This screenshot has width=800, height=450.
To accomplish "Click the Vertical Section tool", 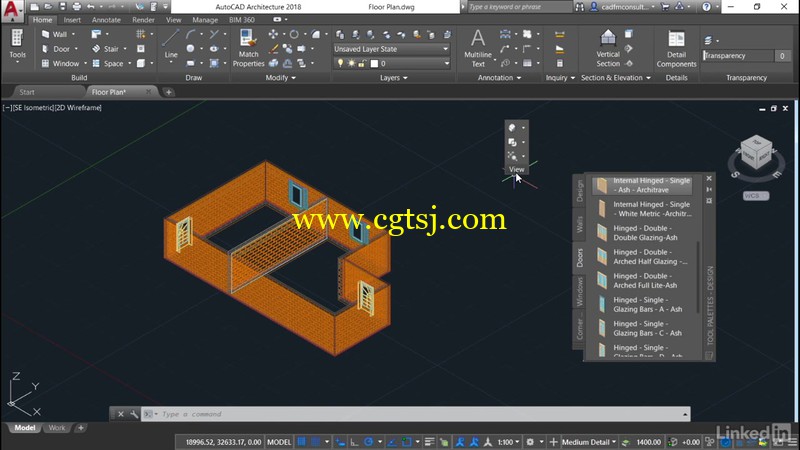I will point(608,48).
